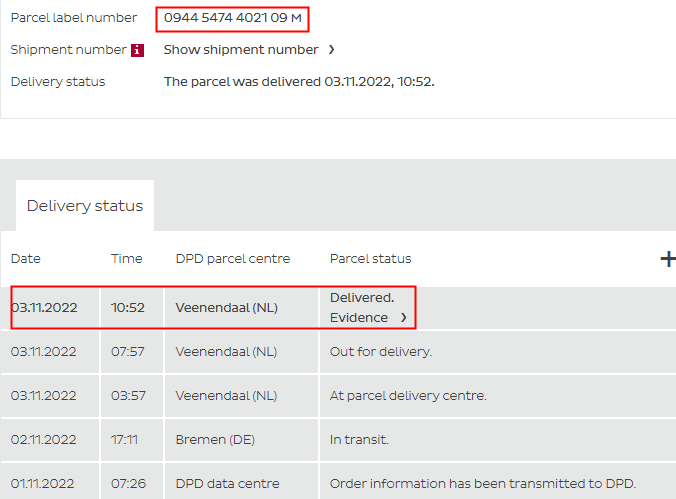Select the At parcel delivery centre status
This screenshot has width=676, height=499.
tap(408, 396)
